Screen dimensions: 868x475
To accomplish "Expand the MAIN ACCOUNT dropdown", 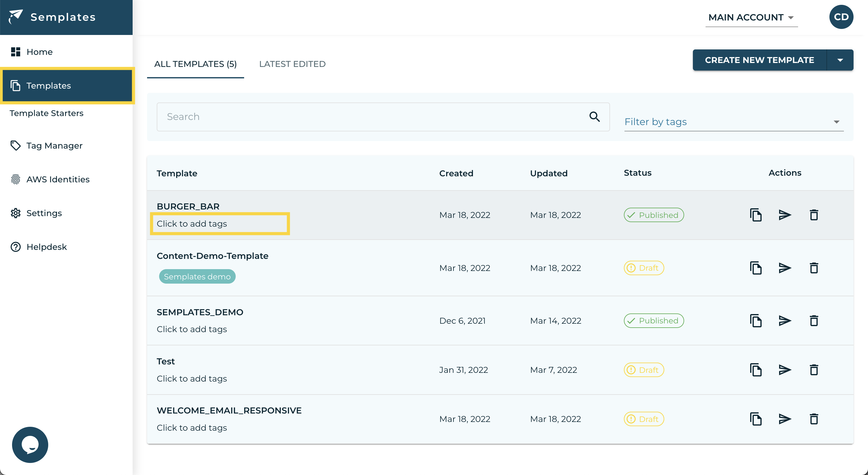I will [751, 17].
